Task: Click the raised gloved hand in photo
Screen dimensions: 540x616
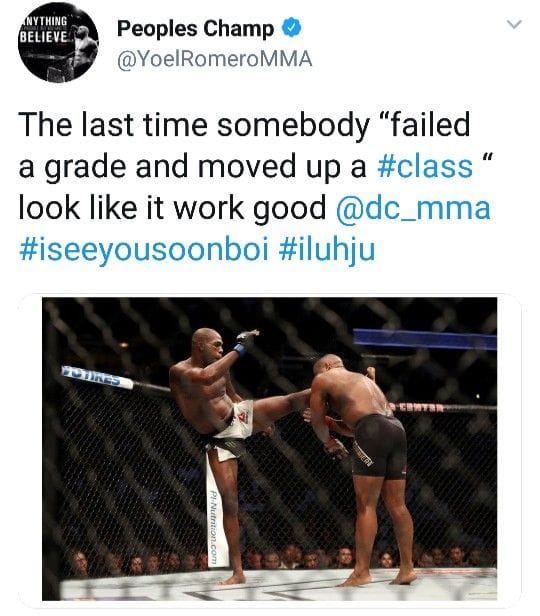Action: [x=246, y=340]
